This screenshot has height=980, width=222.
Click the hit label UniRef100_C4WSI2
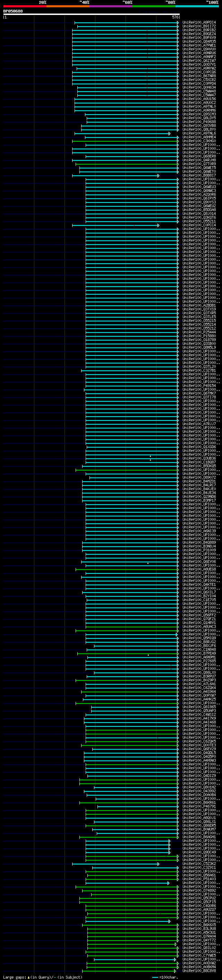click(x=199, y=714)
